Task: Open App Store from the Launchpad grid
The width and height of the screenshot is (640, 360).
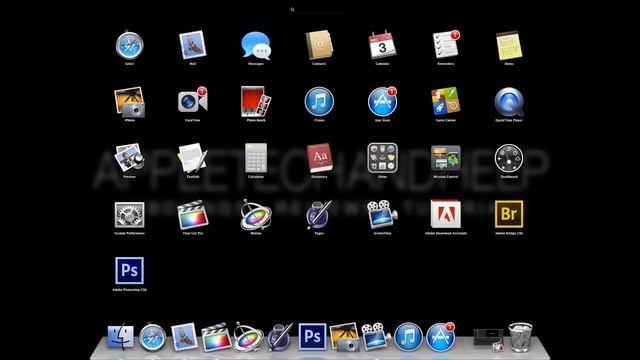Action: click(382, 102)
